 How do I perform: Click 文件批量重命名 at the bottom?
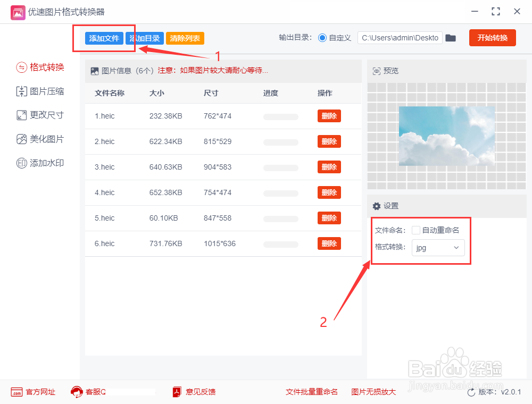click(x=311, y=392)
